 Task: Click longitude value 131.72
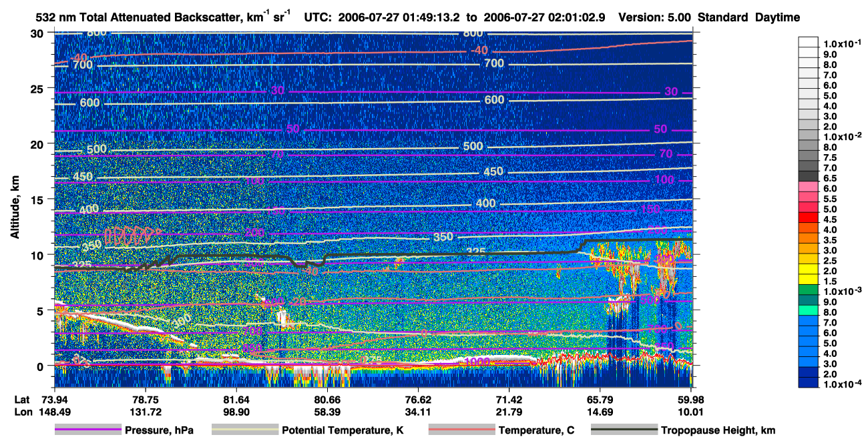(x=146, y=412)
